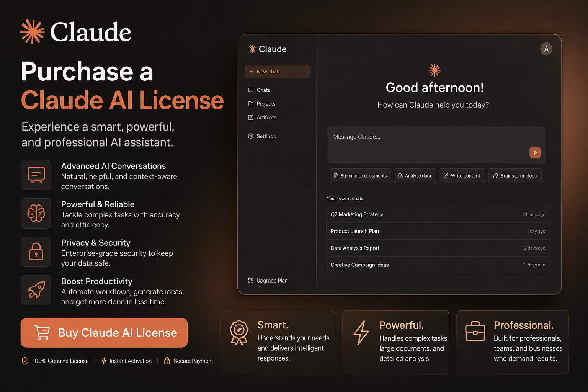Image resolution: width=588 pixels, height=392 pixels.
Task: Click the shield icon next to 100% Genuine License
Action: [25, 361]
